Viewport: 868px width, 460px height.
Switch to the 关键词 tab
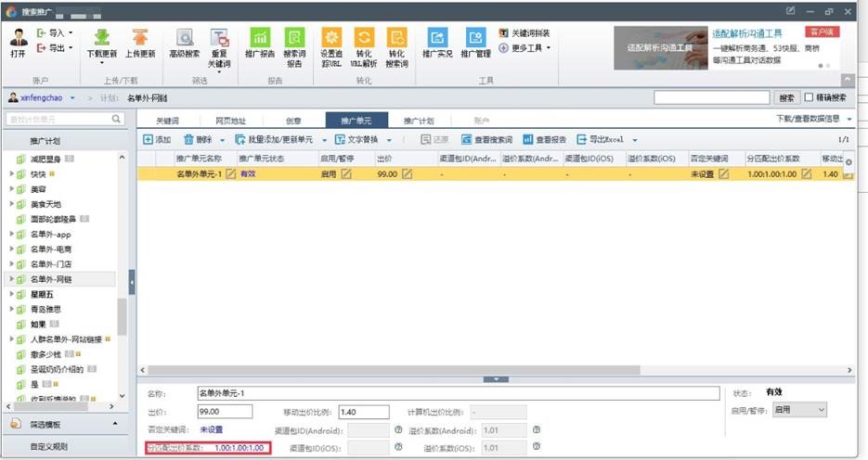coord(167,121)
